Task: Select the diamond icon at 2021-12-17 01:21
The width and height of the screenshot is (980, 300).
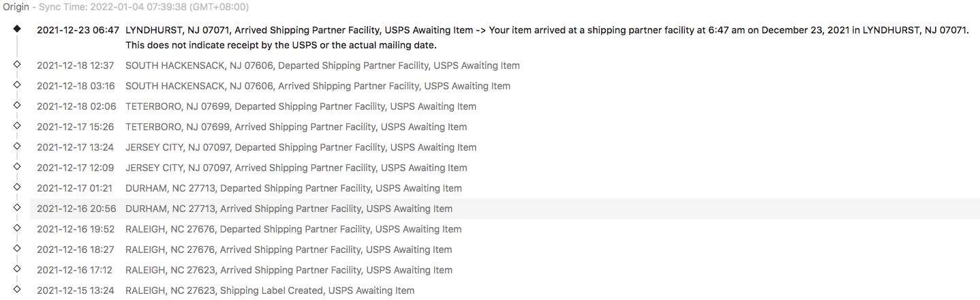Action: point(17,187)
